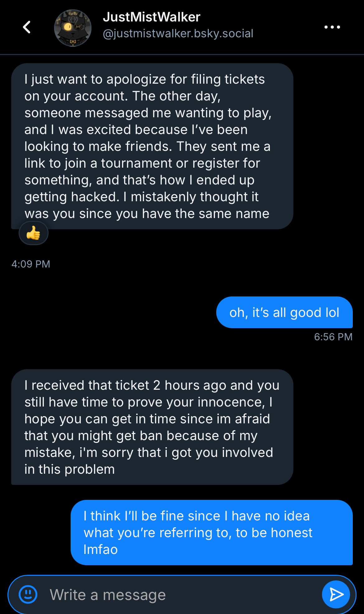Open the three-dot conversation options menu
Image resolution: width=364 pixels, height=614 pixels.
(332, 27)
